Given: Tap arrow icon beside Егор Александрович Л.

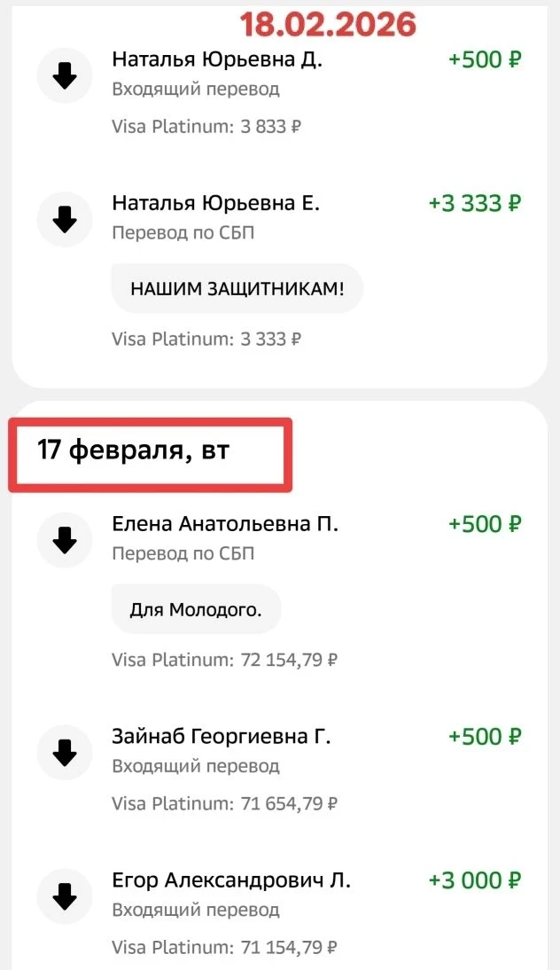Looking at the screenshot, I should pos(65,896).
